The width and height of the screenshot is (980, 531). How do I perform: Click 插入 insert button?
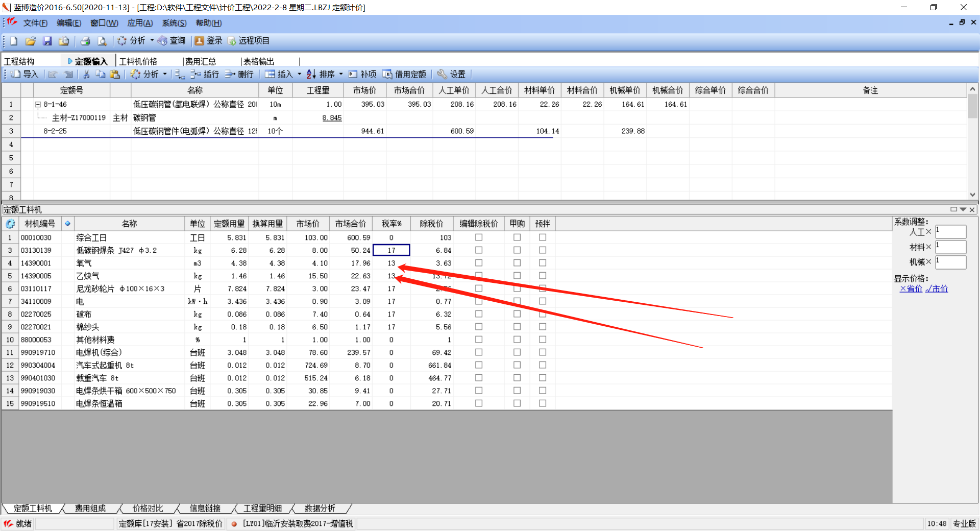(279, 75)
